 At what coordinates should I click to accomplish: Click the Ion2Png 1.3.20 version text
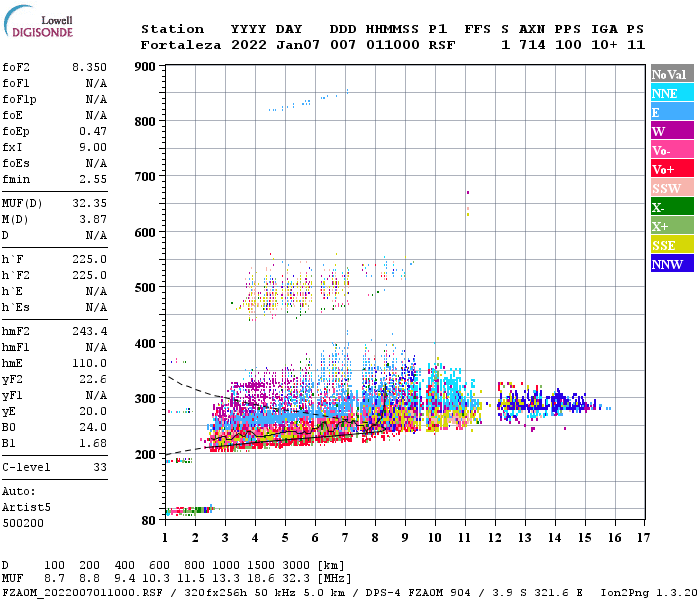click(x=649, y=593)
